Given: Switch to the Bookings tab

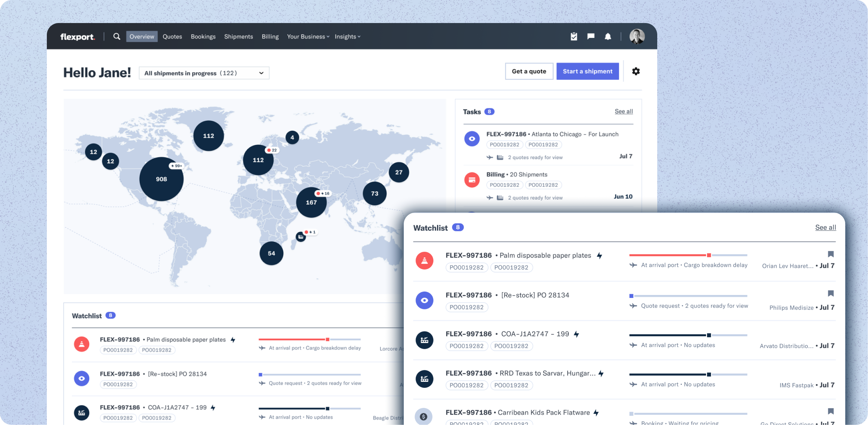Looking at the screenshot, I should [203, 37].
